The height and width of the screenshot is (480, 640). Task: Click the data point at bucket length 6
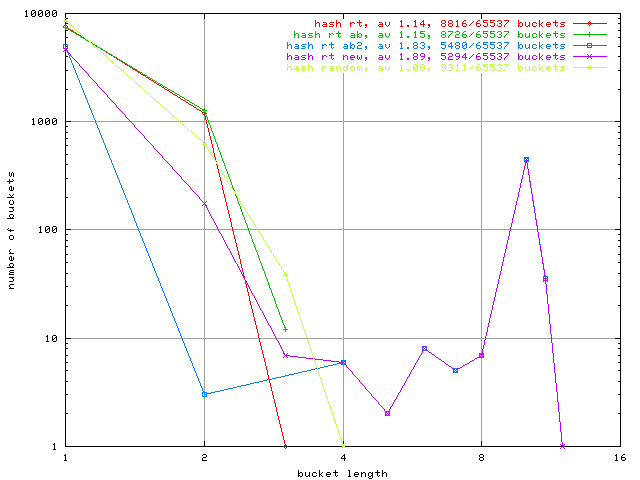pyautogui.click(x=424, y=349)
